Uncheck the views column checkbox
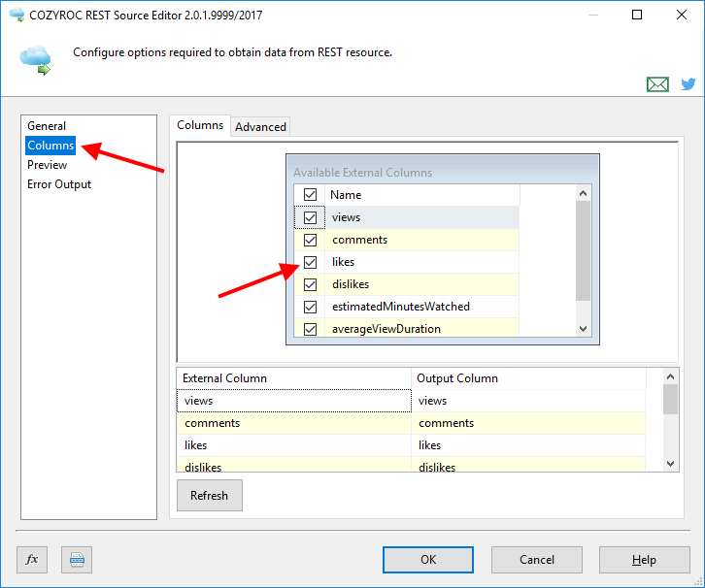The height and width of the screenshot is (588, 705). point(310,217)
